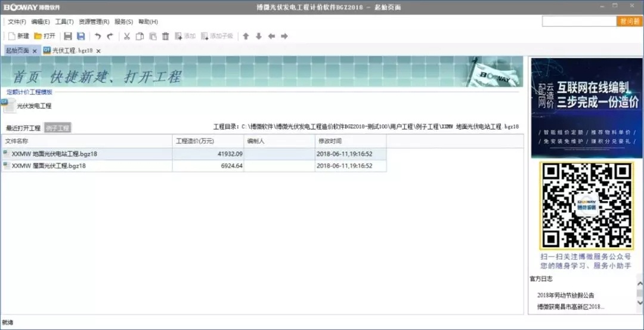
Task: Maximize the application window
Action: [x=615, y=6]
